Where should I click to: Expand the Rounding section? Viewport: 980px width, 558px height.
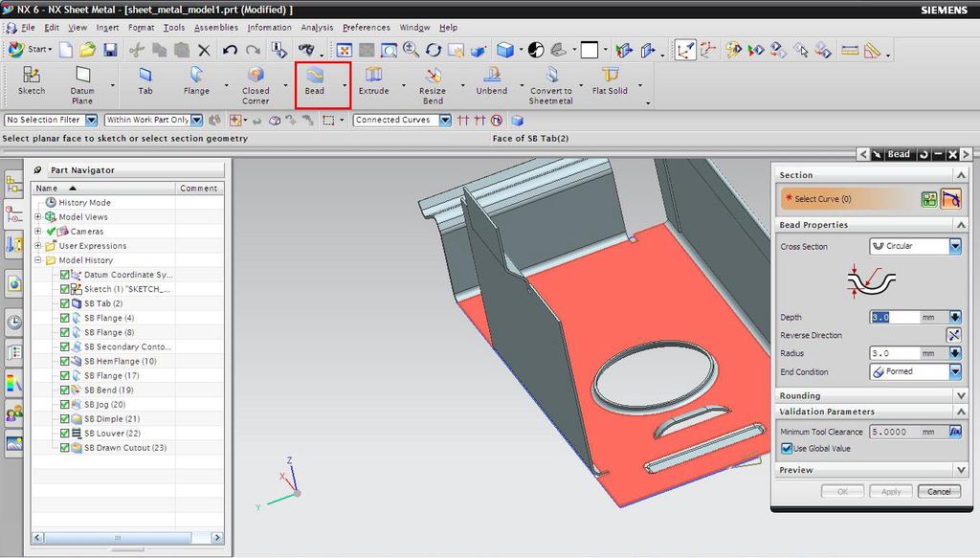point(961,395)
